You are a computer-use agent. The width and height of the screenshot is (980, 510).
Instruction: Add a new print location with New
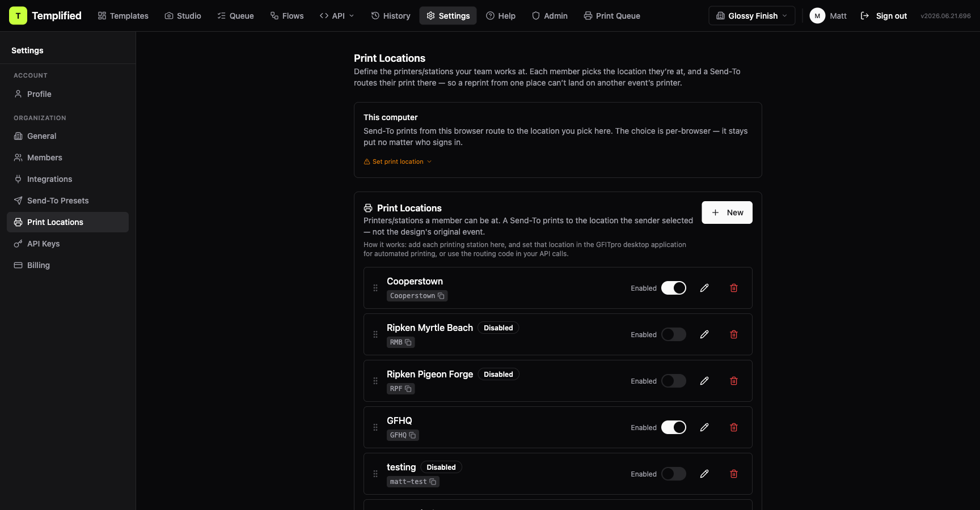727,212
